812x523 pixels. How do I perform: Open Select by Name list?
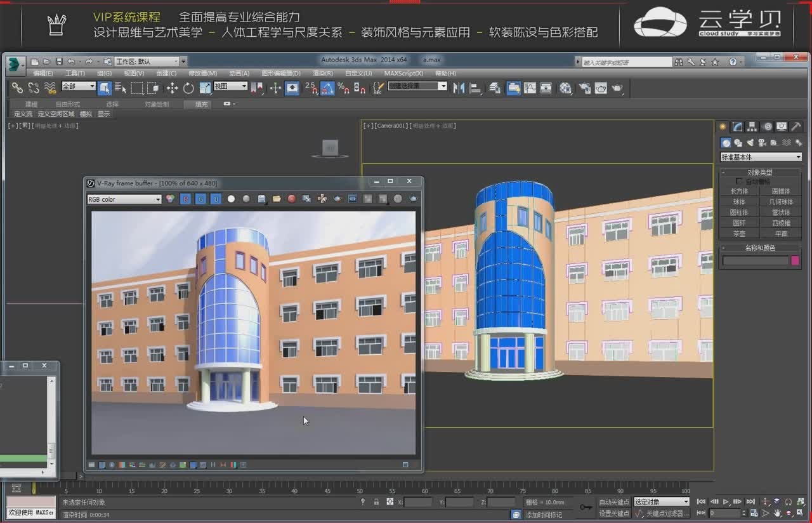[121, 88]
